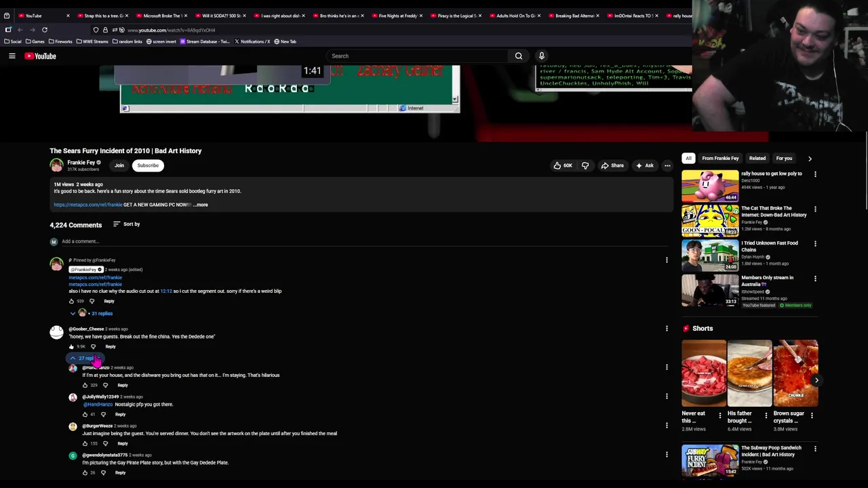
Task: Click the search magnifier button
Action: [519, 56]
